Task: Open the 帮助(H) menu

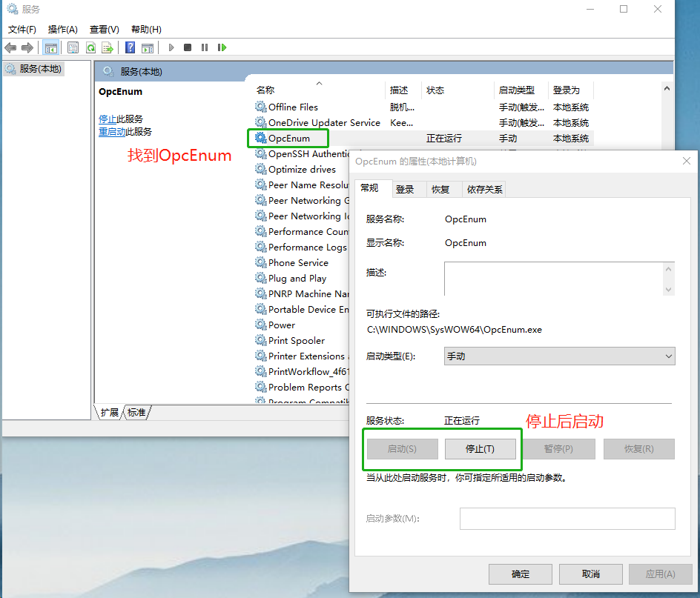Action: 146,30
